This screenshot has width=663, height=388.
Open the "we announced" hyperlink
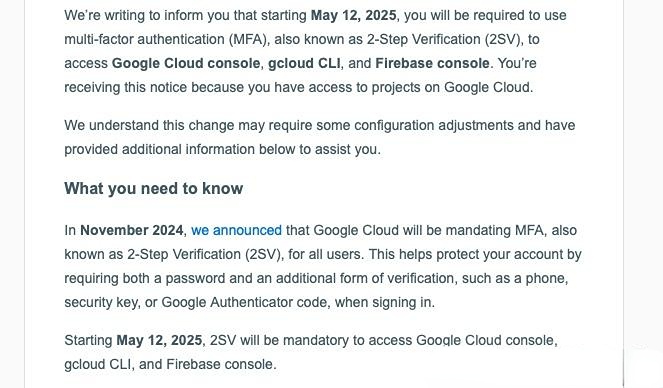coord(236,230)
